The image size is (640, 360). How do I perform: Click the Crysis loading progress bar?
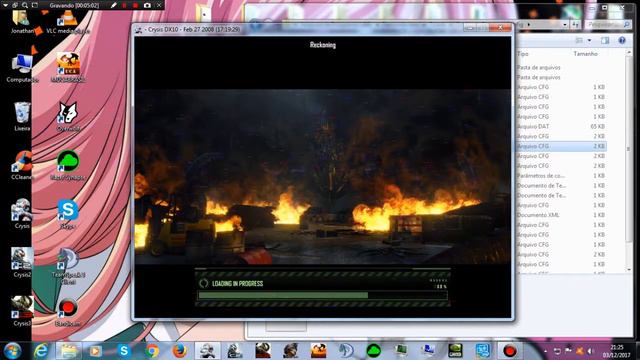click(x=322, y=295)
